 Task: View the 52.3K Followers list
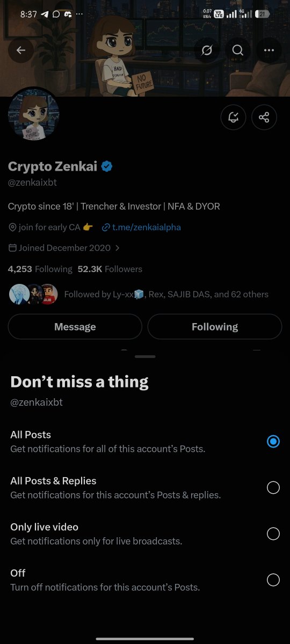[x=110, y=269]
